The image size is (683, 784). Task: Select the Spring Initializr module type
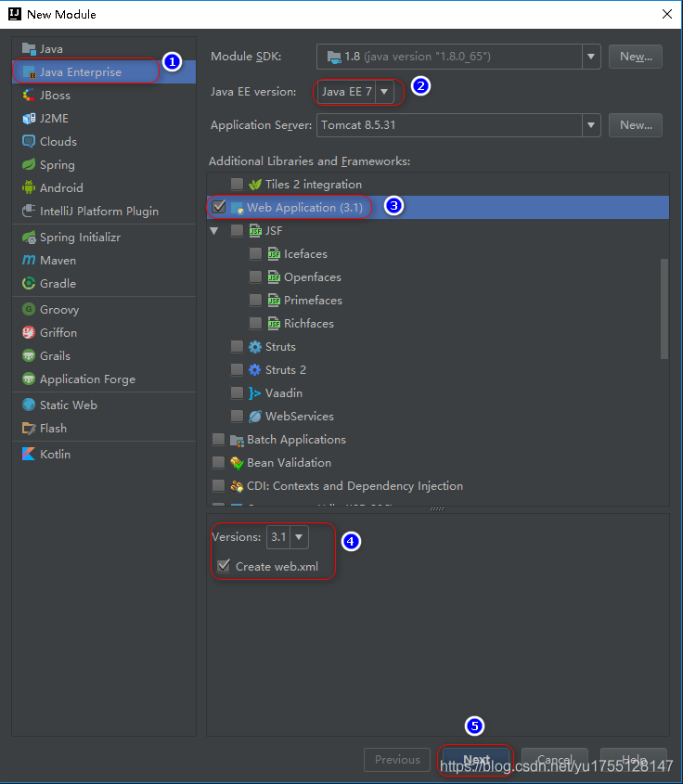(80, 238)
